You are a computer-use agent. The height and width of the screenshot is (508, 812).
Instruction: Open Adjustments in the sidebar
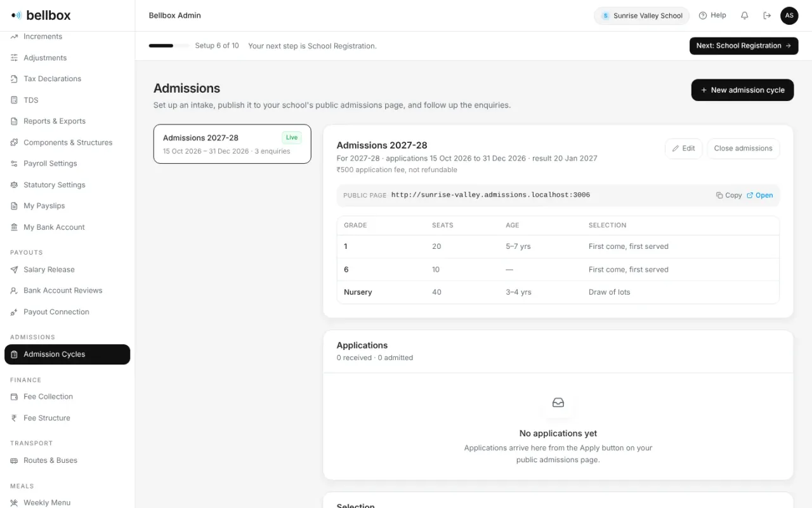click(67, 58)
